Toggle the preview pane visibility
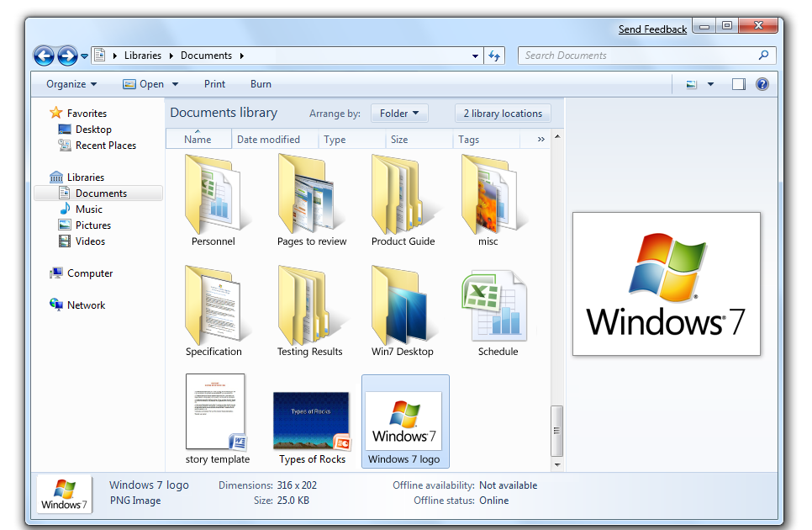The height and width of the screenshot is (530, 812). 738,84
